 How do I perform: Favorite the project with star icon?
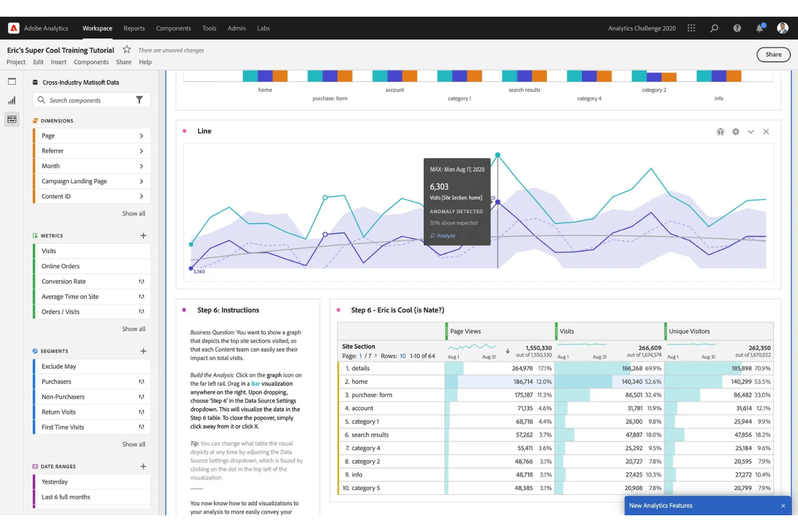click(127, 50)
